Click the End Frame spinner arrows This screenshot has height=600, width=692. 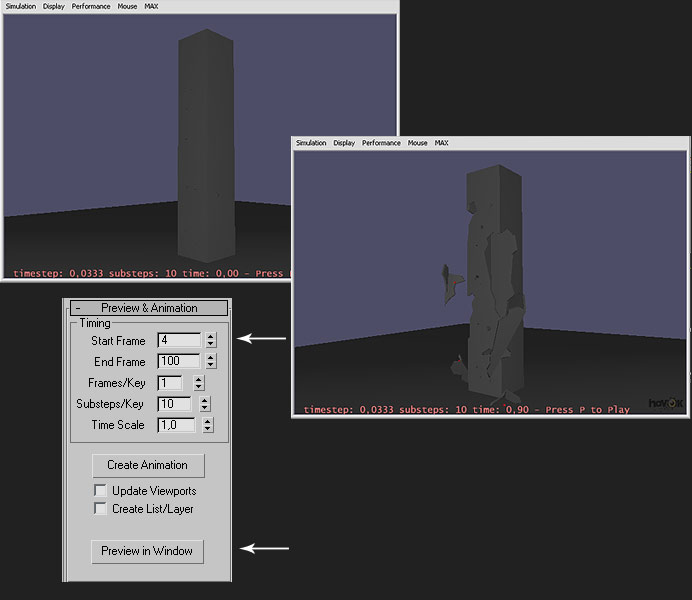click(x=210, y=361)
